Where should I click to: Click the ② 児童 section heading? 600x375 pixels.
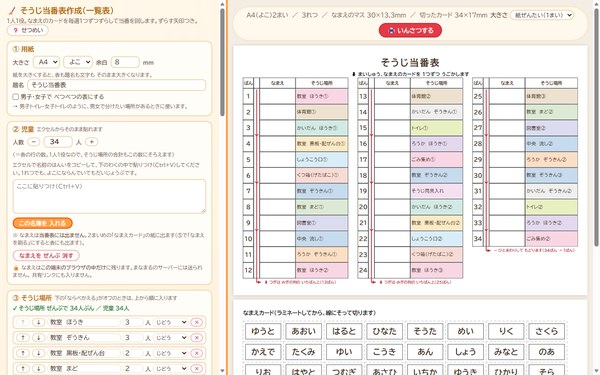(x=23, y=129)
